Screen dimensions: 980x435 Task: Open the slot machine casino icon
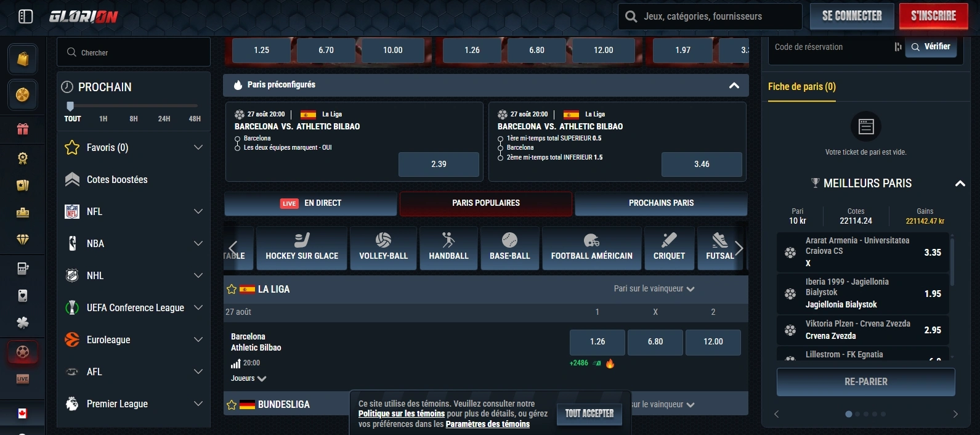[x=23, y=268]
